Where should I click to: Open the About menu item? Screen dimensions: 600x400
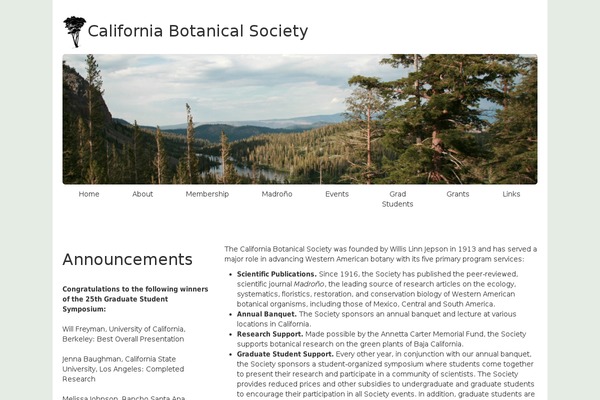[143, 194]
